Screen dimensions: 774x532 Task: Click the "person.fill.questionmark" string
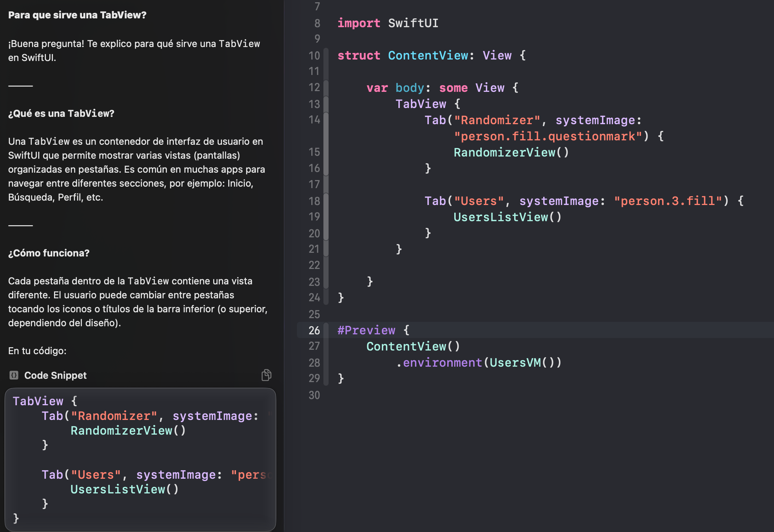548,136
